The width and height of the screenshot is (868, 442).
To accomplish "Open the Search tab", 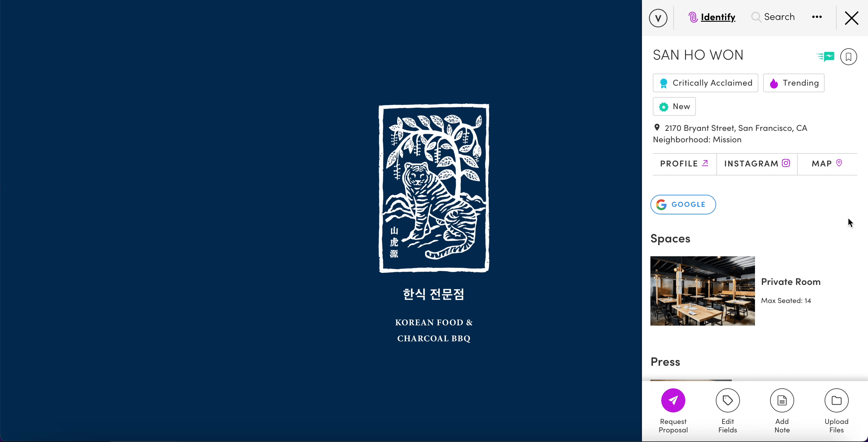I will [x=773, y=17].
